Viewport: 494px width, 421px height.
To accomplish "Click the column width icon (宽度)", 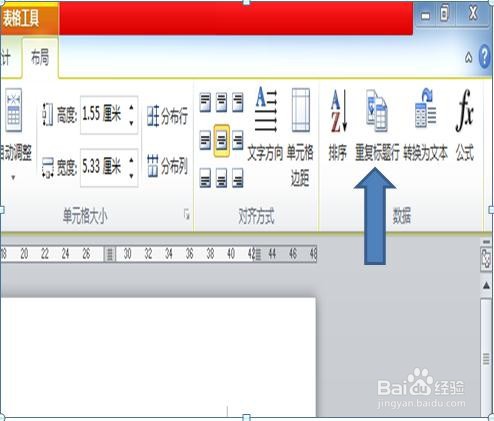I will point(48,167).
